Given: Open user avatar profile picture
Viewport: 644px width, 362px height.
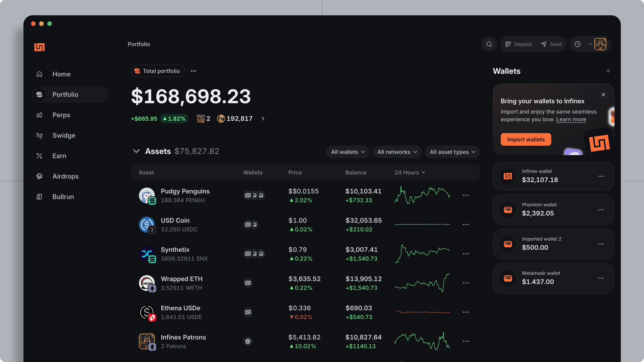Looking at the screenshot, I should pyautogui.click(x=600, y=44).
